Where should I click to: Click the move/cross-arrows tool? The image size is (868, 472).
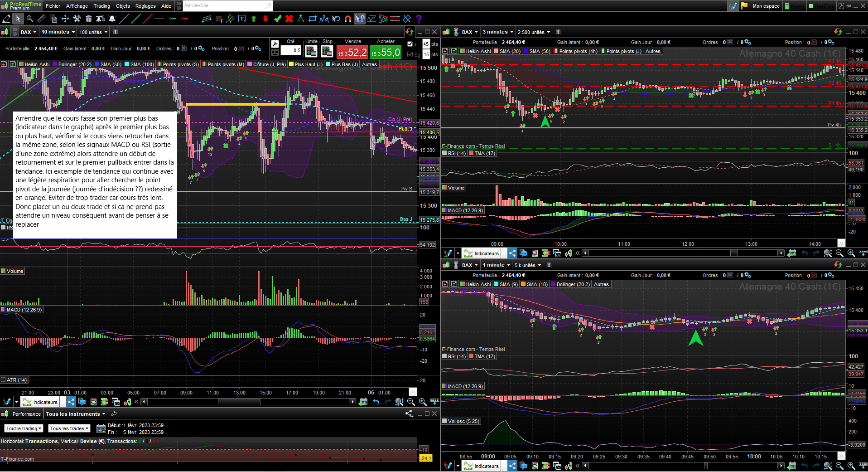(65, 19)
